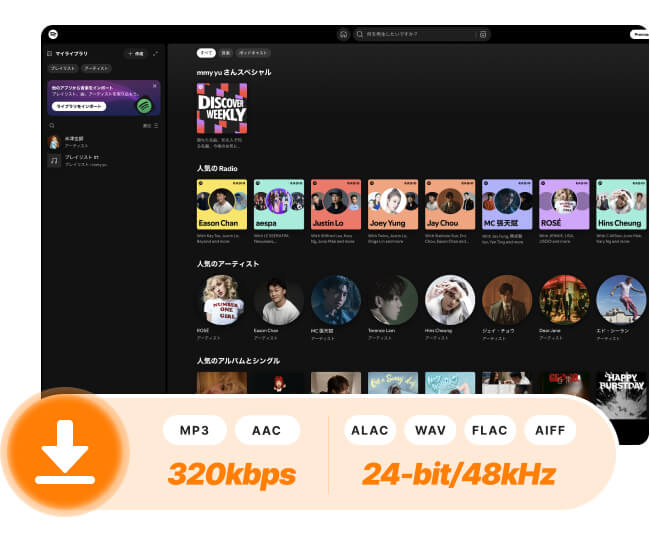
Task: Open the artist entry in the library list
Action: tap(104, 142)
